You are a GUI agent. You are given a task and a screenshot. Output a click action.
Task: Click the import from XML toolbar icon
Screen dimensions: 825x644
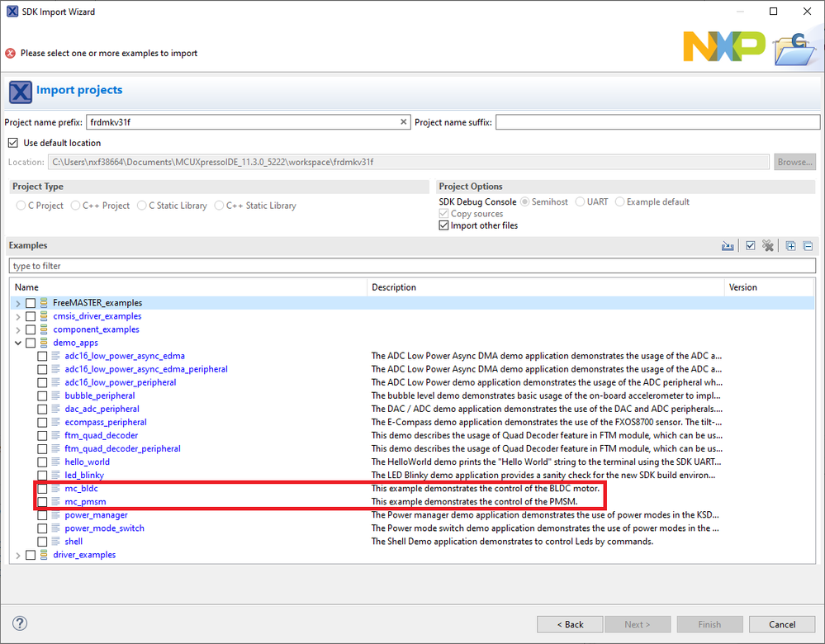(x=728, y=246)
